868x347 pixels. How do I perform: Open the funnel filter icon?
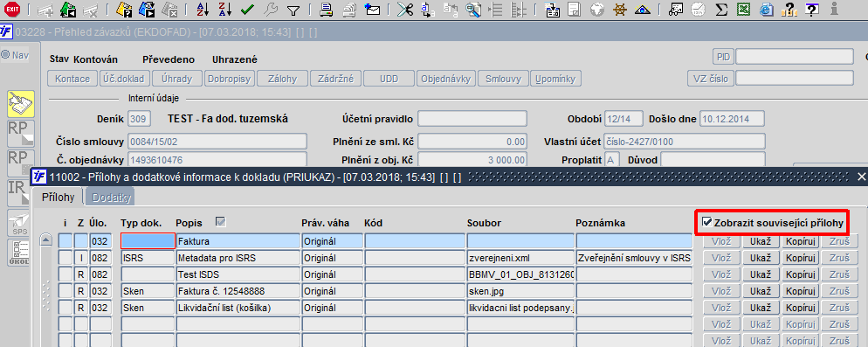pyautogui.click(x=293, y=10)
